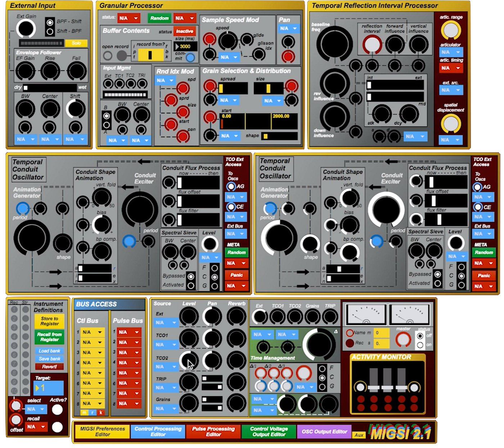Open the Control Processing Editor

tap(158, 431)
